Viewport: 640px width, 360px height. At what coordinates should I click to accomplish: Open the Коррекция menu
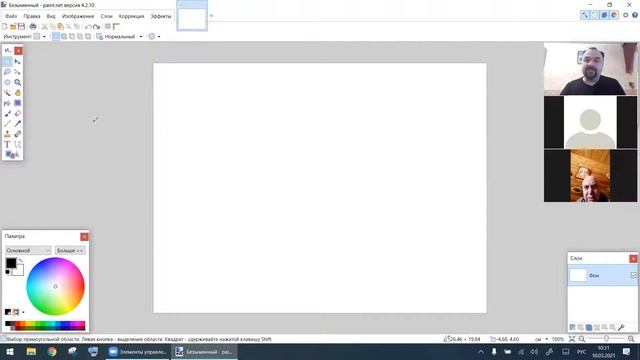click(x=131, y=16)
